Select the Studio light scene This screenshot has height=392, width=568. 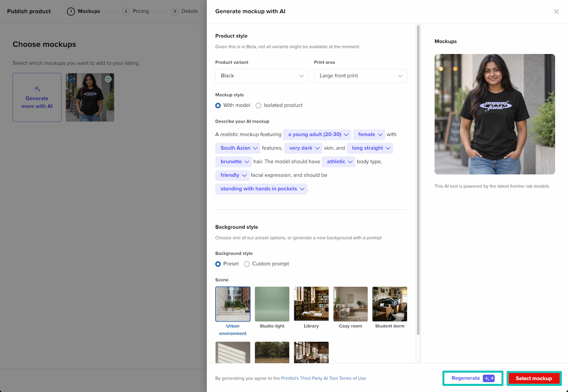[x=272, y=304]
